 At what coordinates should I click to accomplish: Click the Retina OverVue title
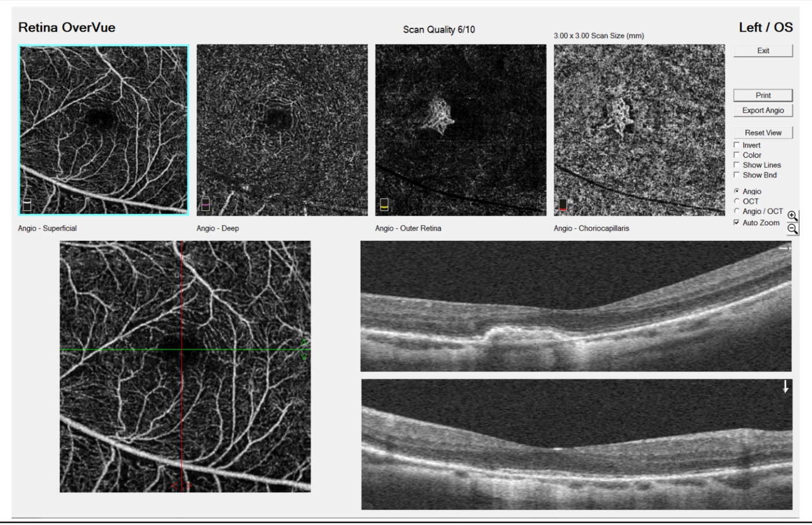click(67, 27)
